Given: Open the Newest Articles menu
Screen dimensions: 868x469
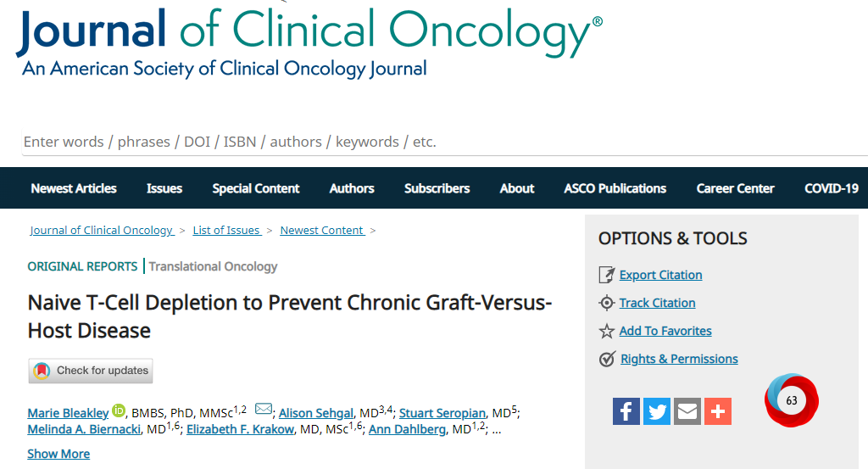Looking at the screenshot, I should click(74, 188).
